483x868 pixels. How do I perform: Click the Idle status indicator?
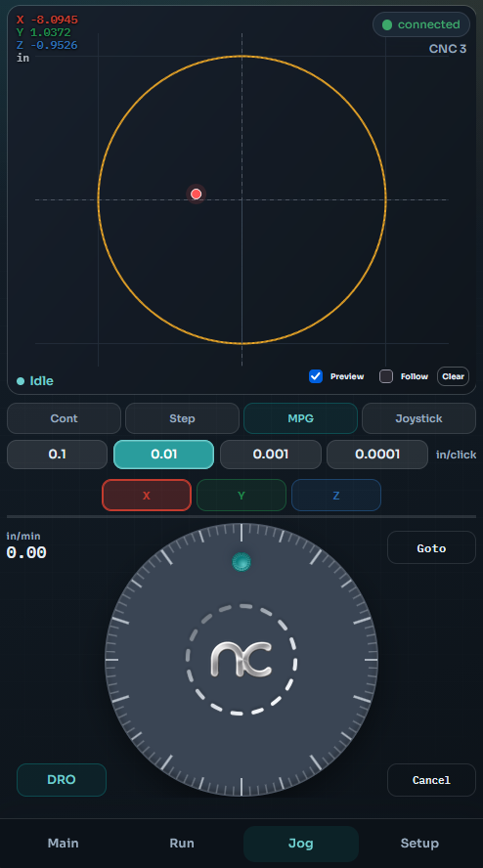coord(35,381)
